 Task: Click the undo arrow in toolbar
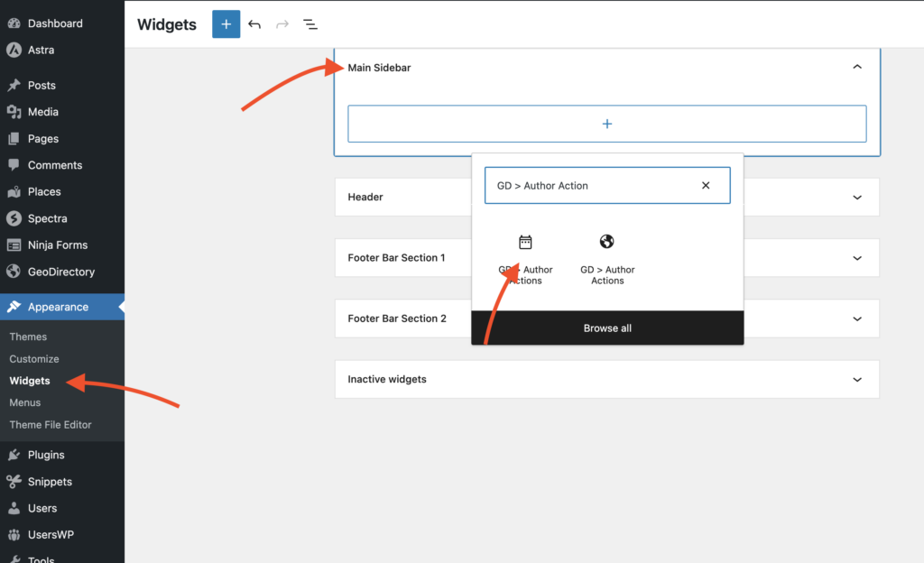(x=254, y=24)
